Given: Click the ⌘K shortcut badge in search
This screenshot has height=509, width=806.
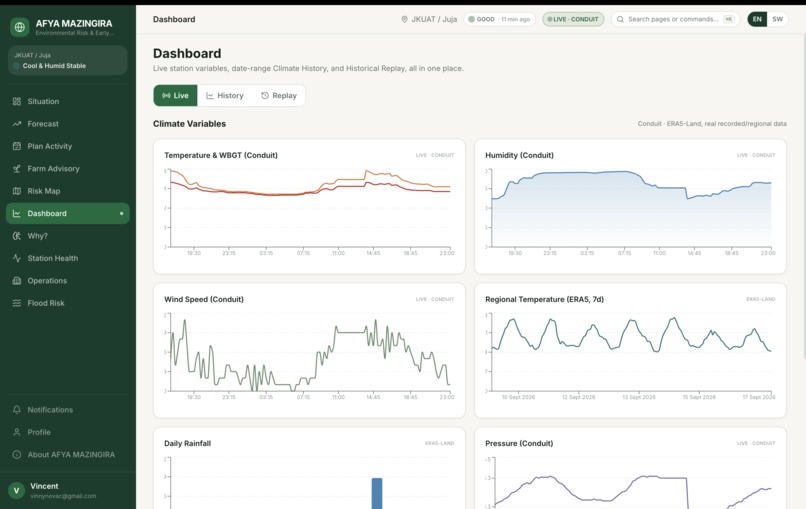Looking at the screenshot, I should pyautogui.click(x=728, y=19).
